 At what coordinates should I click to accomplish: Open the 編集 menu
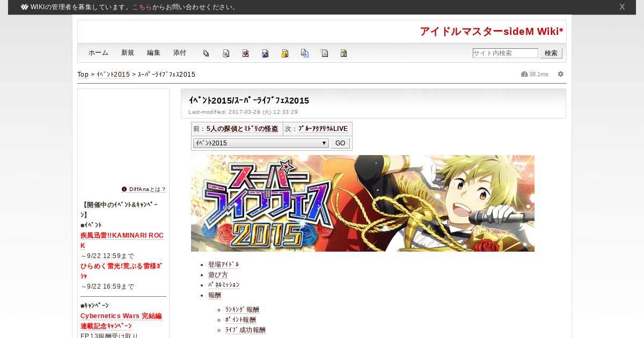tap(153, 53)
